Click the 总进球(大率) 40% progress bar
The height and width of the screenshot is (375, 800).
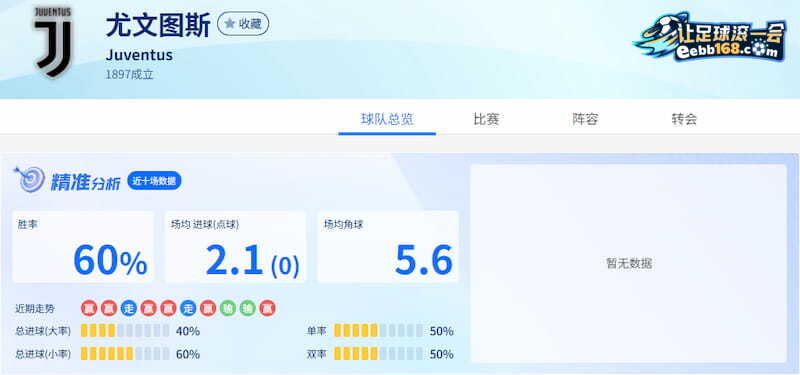coord(125,331)
